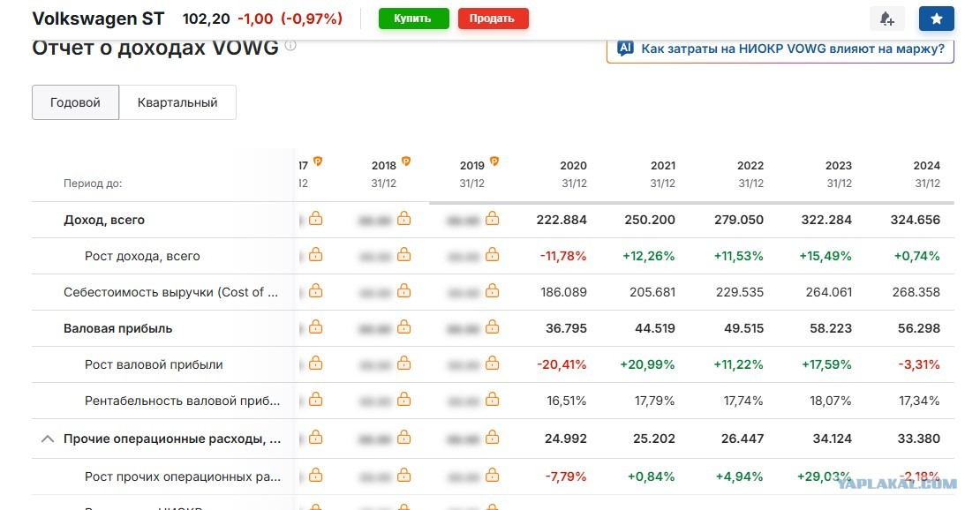Click the lock icon in Доход, всего 2018
Screen dimensions: 980x510
tap(404, 218)
